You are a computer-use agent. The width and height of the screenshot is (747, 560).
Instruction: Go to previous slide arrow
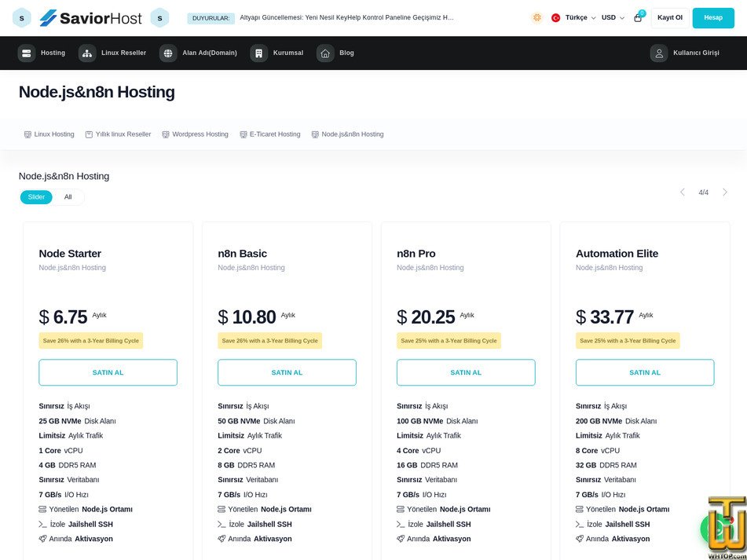(683, 192)
